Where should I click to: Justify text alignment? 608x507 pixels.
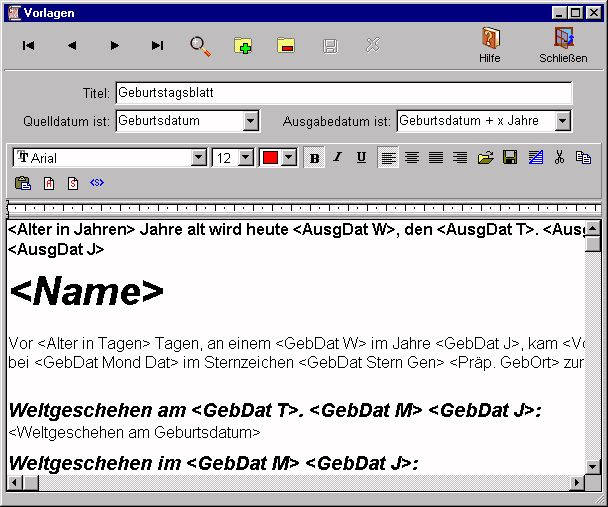coord(436,158)
